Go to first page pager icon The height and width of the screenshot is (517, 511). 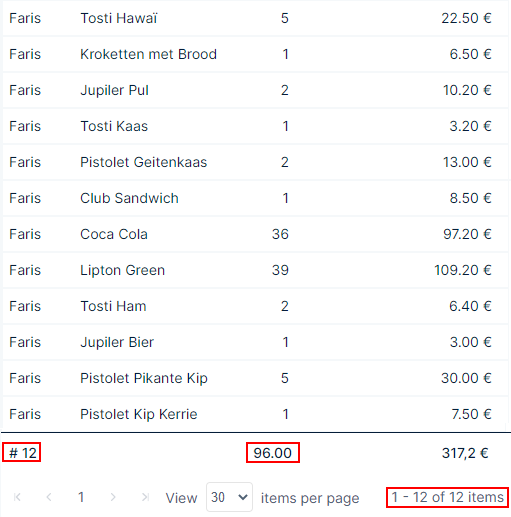17,497
